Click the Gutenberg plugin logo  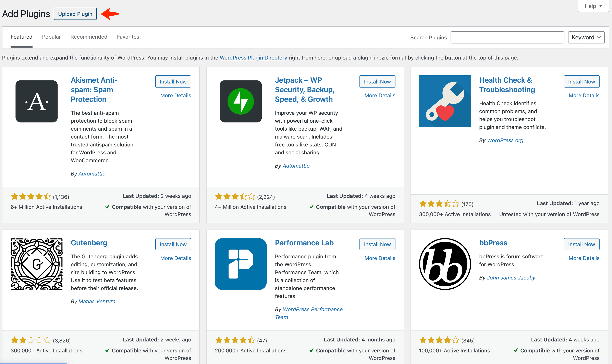[x=37, y=264]
